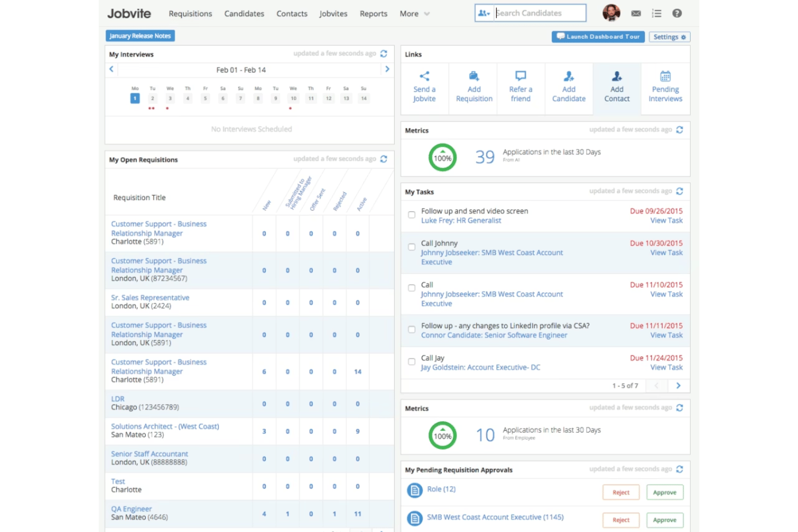Check the Call Johnny task
This screenshot has width=798, height=532.
click(x=411, y=247)
